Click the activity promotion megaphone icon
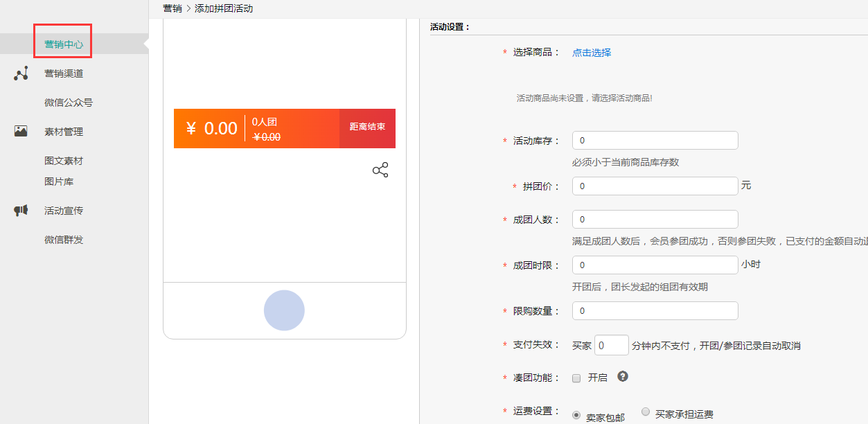This screenshot has width=868, height=424. [21, 211]
